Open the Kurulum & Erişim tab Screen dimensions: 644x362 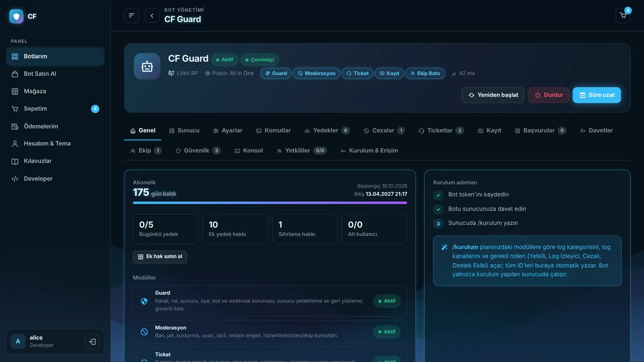pyautogui.click(x=369, y=151)
